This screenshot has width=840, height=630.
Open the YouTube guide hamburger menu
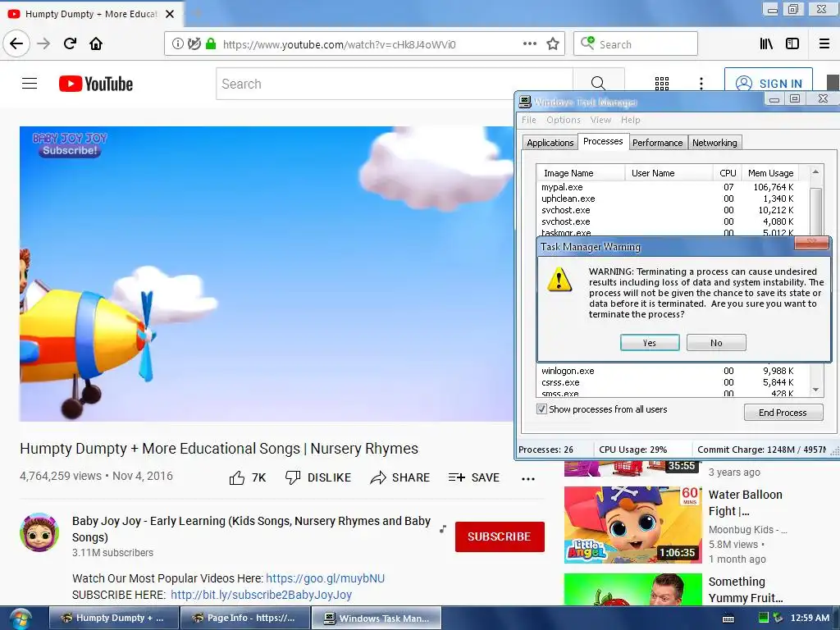point(30,84)
